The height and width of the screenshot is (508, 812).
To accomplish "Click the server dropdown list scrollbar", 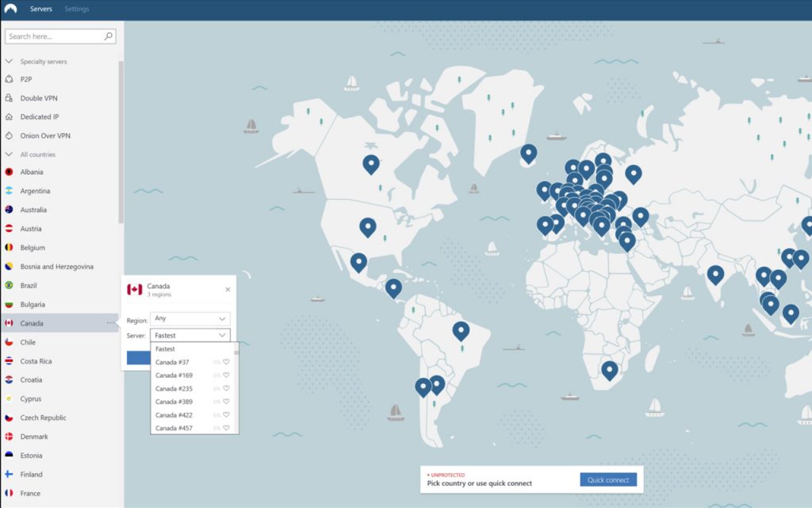I will pyautogui.click(x=236, y=352).
